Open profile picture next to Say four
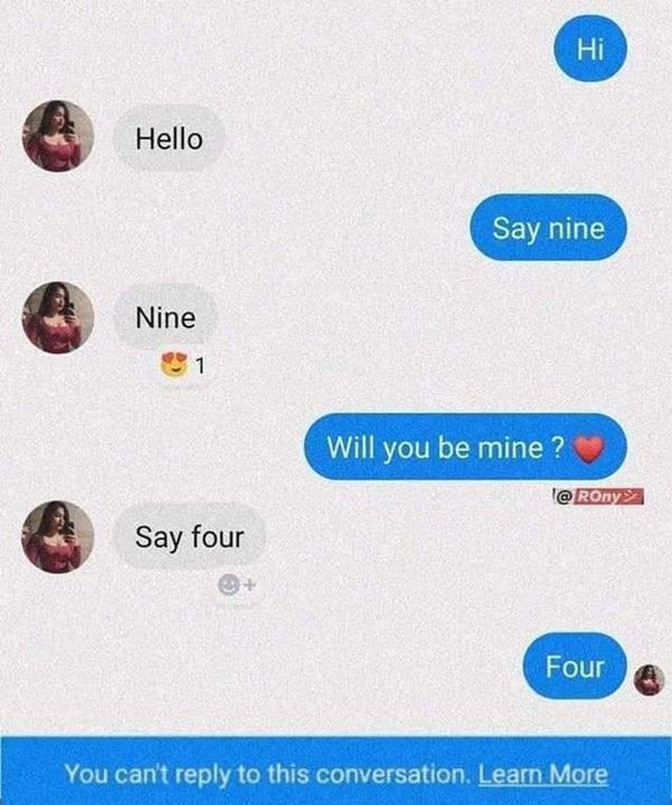Image resolution: width=672 pixels, height=805 pixels. click(58, 537)
